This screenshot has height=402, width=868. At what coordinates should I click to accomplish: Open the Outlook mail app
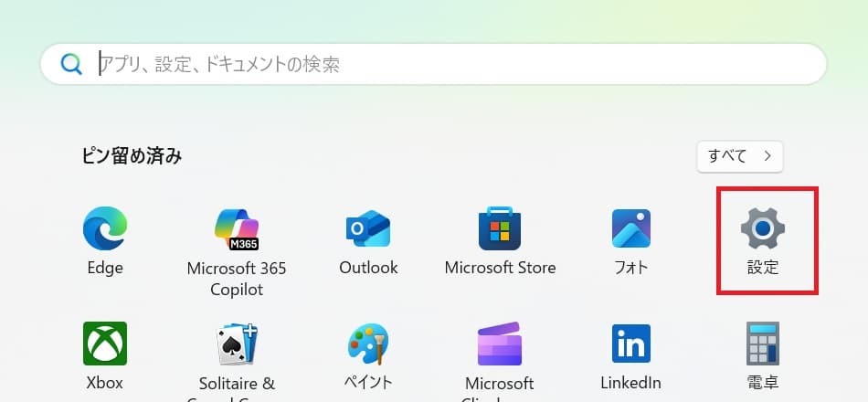pyautogui.click(x=368, y=228)
